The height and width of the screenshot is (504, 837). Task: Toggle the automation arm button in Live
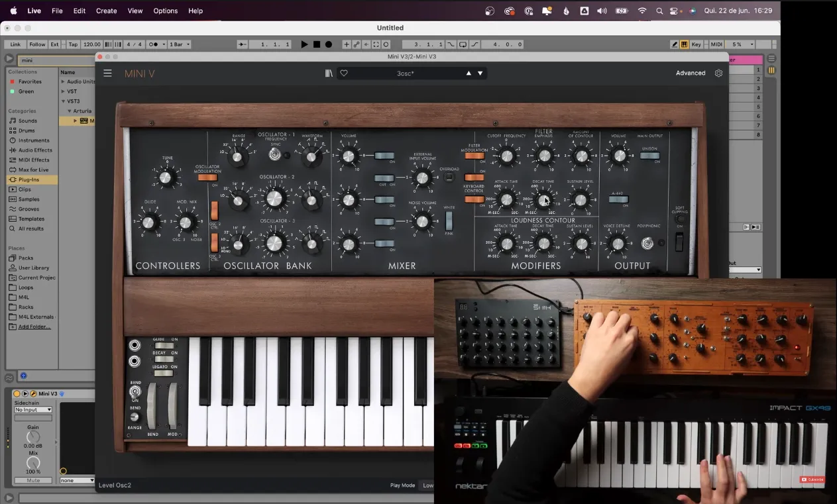(x=357, y=44)
